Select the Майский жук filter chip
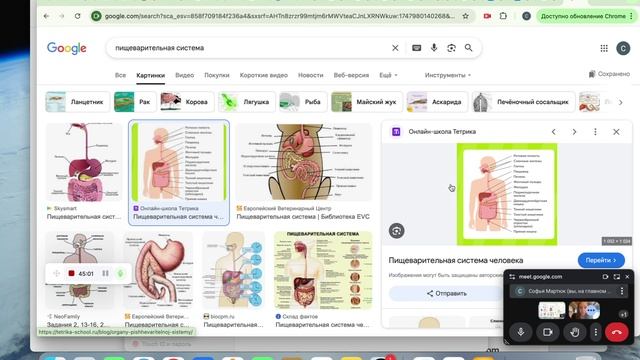Screen dimensions: 640x360 [367, 102]
